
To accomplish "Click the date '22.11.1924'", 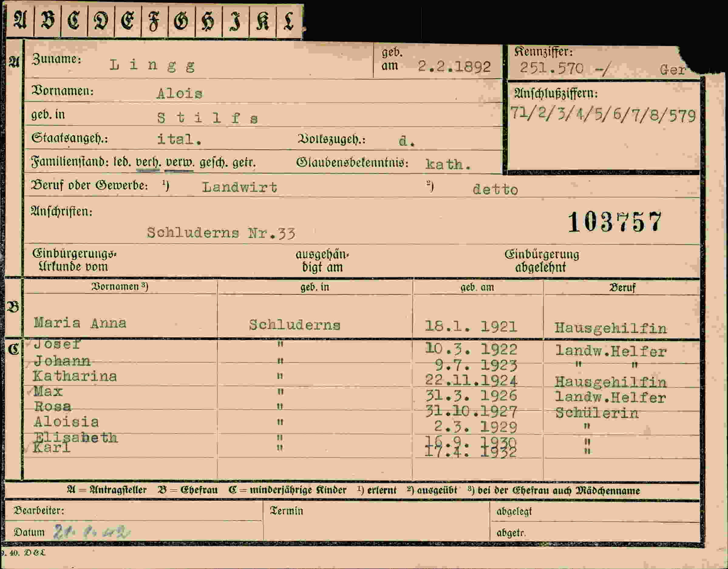I will (x=471, y=381).
